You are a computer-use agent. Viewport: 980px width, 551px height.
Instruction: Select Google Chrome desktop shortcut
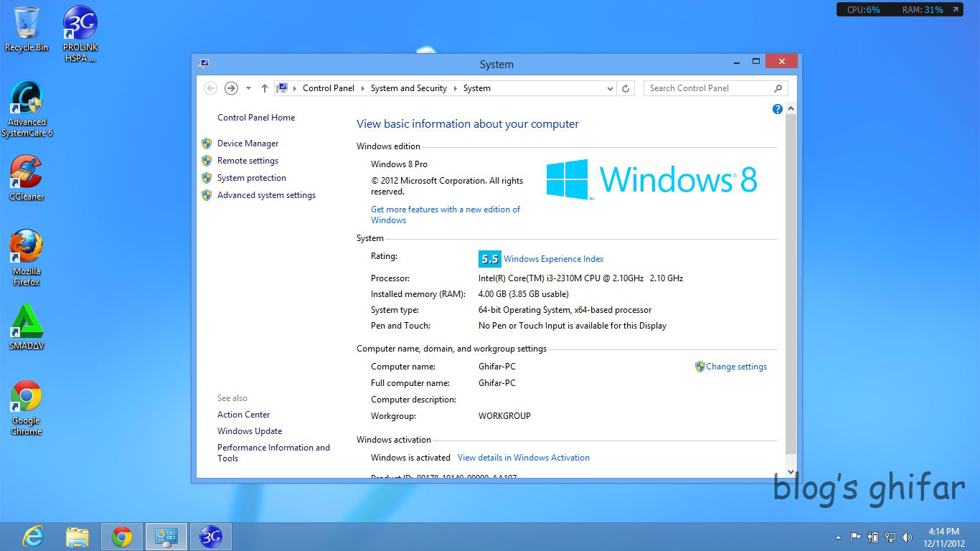27,408
